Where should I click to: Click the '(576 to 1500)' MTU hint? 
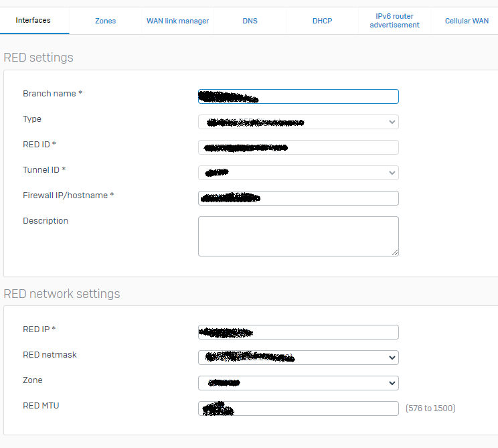click(x=430, y=408)
